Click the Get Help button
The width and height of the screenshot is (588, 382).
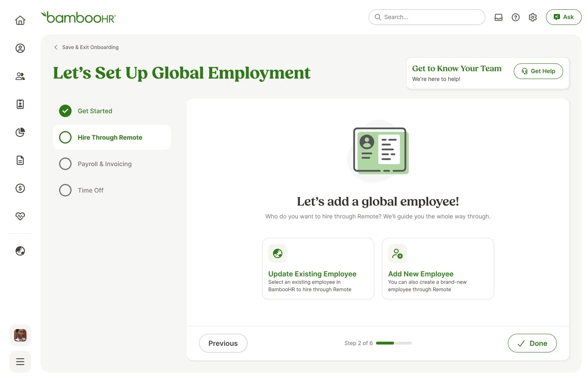[538, 71]
